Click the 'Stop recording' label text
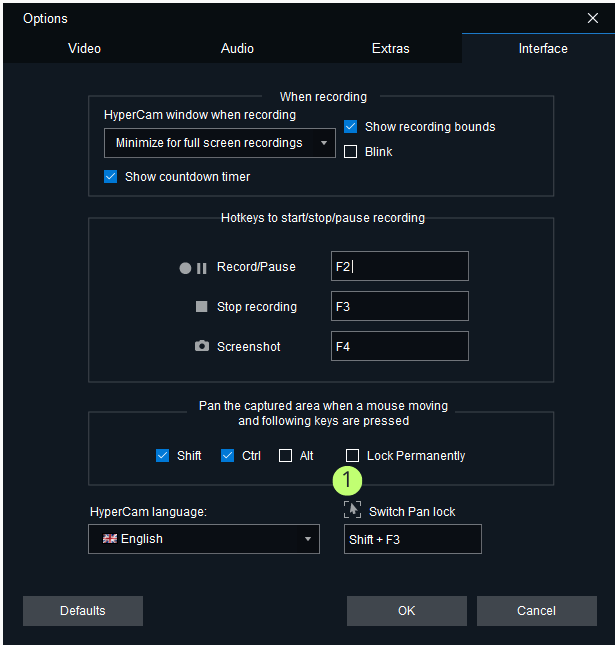This screenshot has height=645, width=615. (x=257, y=307)
